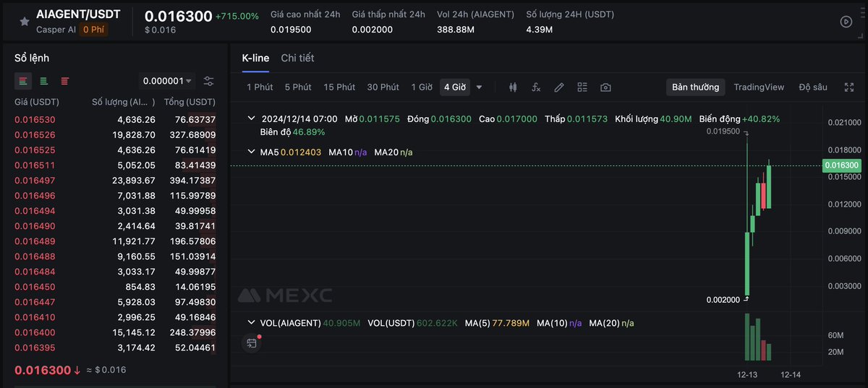Image resolution: width=868 pixels, height=388 pixels.
Task: Click the 0 Phí fee badge
Action: coord(94,30)
